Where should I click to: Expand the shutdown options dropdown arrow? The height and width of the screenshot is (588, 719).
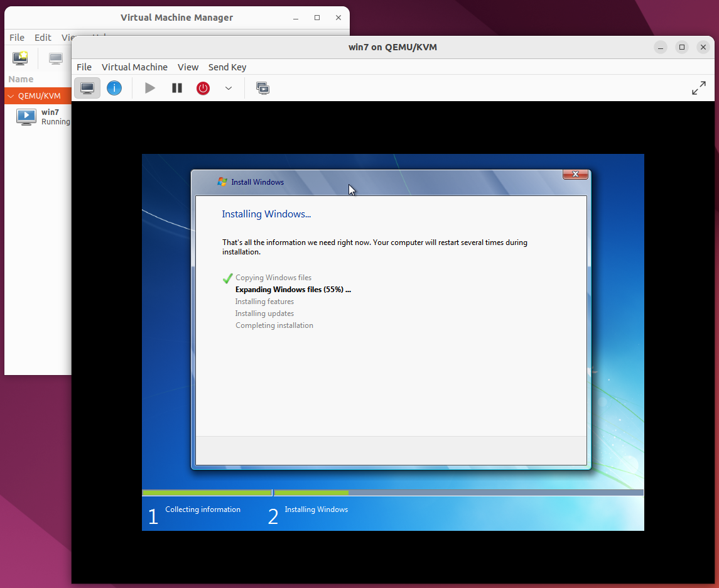pyautogui.click(x=229, y=88)
